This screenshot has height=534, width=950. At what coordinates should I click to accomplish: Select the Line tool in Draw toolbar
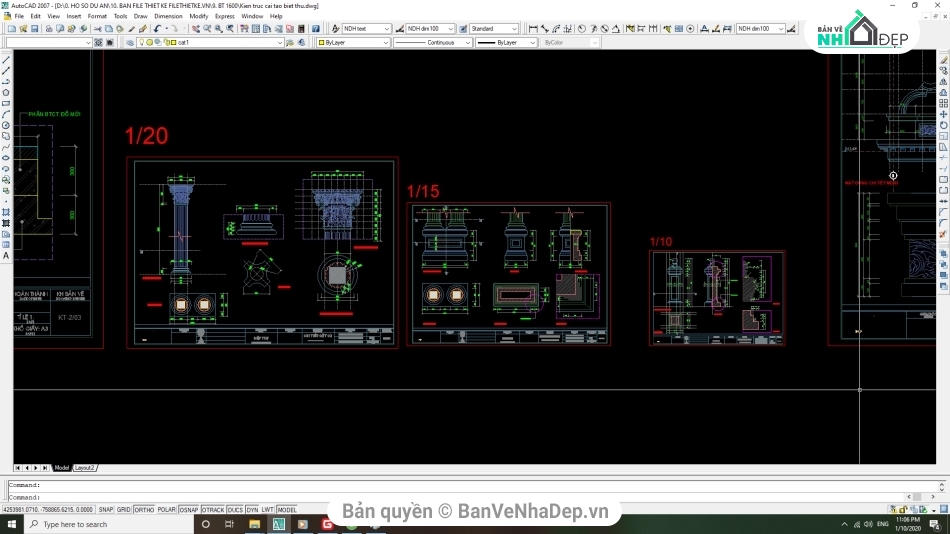point(6,60)
